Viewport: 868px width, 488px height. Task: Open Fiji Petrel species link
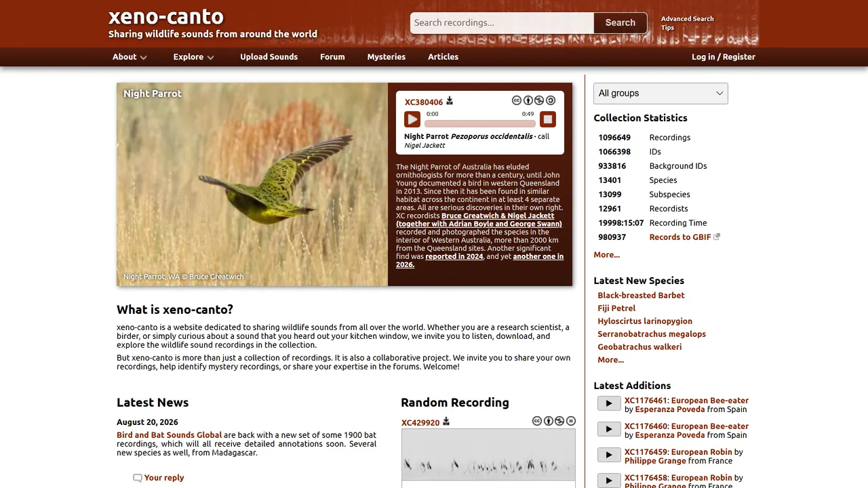[x=616, y=308]
